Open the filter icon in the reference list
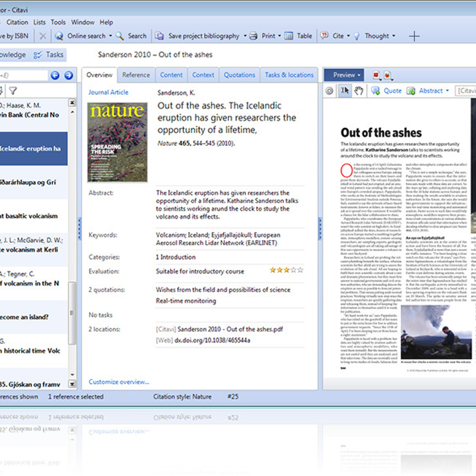 pyautogui.click(x=13, y=90)
